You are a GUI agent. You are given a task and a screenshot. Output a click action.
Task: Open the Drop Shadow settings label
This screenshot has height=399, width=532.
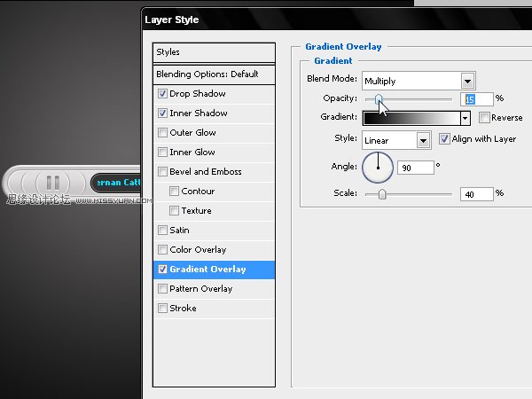pos(198,94)
